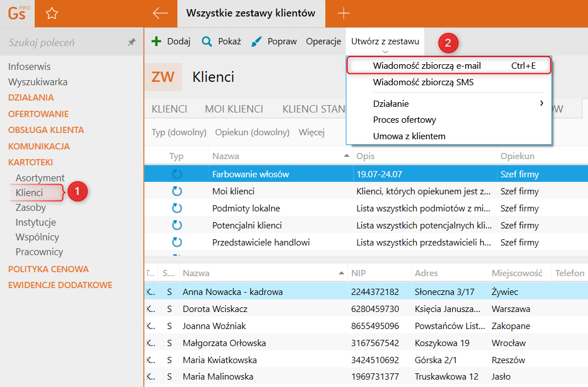
Task: Click the Opis column header
Action: click(x=425, y=156)
